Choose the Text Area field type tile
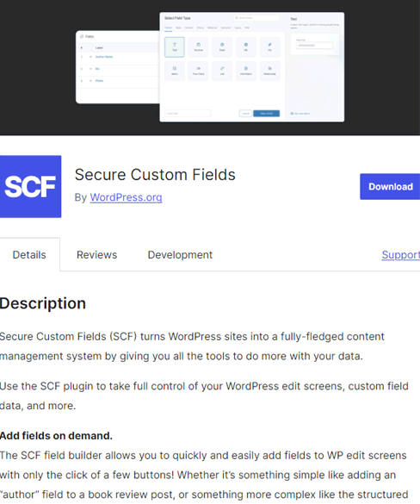Viewport: 420px width, 504px height. (x=198, y=47)
